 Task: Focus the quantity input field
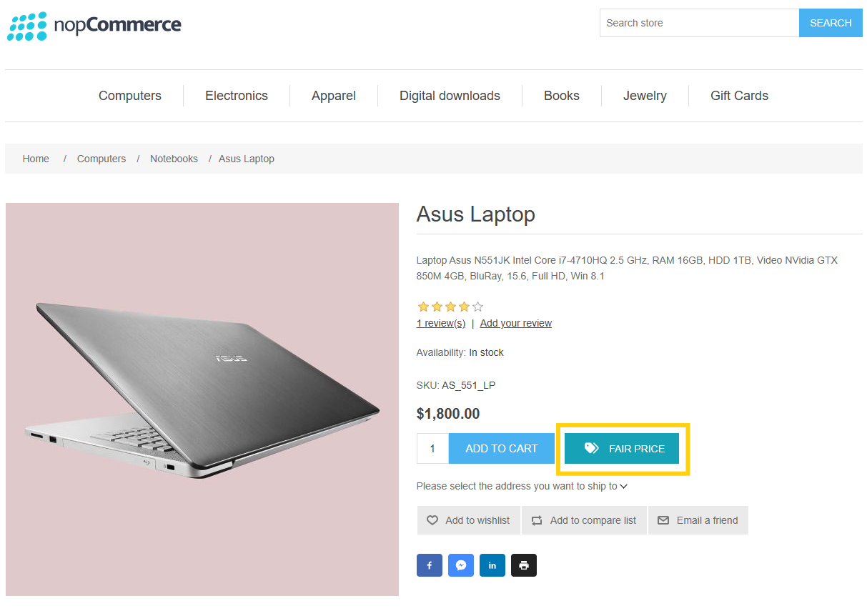tap(432, 449)
